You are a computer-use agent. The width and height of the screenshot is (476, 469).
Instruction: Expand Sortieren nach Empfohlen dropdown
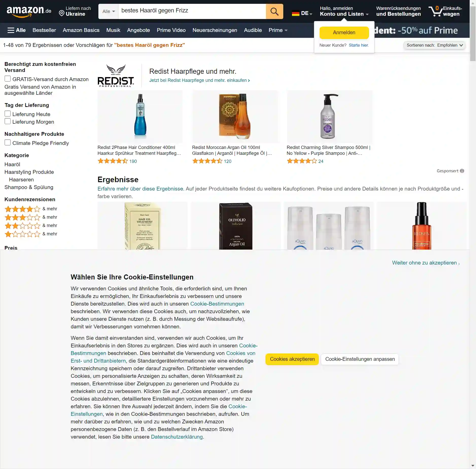(x=434, y=45)
